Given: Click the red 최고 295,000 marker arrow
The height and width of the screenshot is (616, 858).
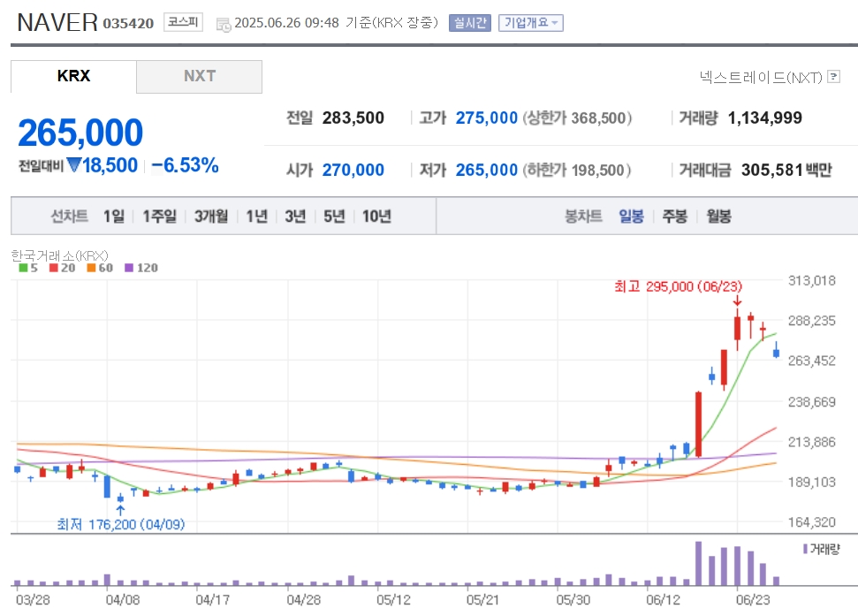Looking at the screenshot, I should point(737,300).
